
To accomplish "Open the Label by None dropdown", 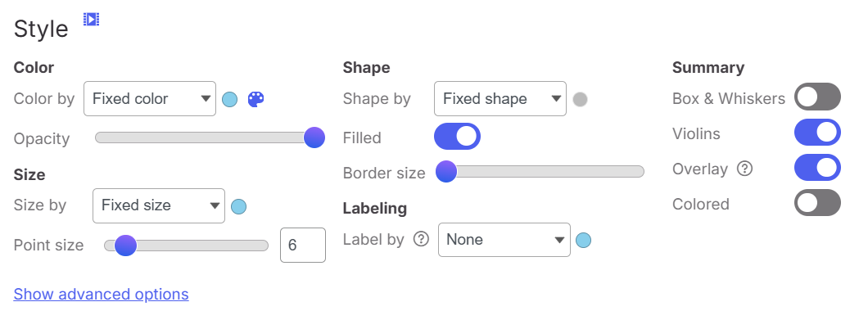I will tap(504, 240).
